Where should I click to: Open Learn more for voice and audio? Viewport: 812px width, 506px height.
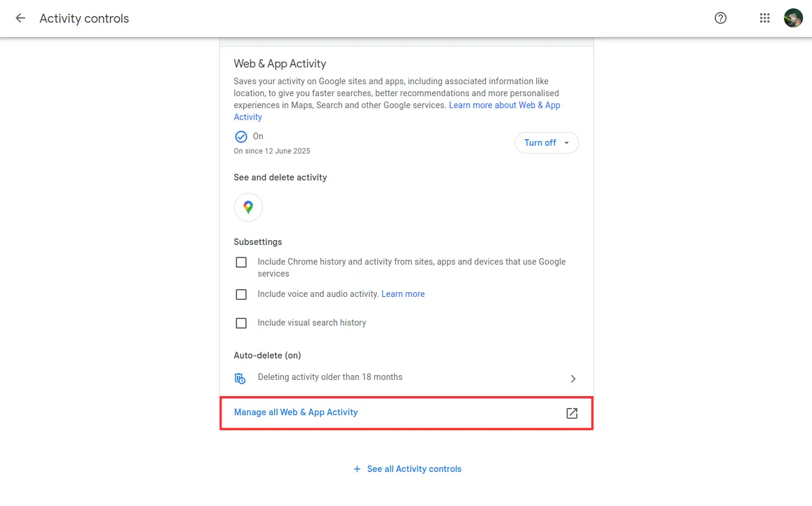coord(403,294)
